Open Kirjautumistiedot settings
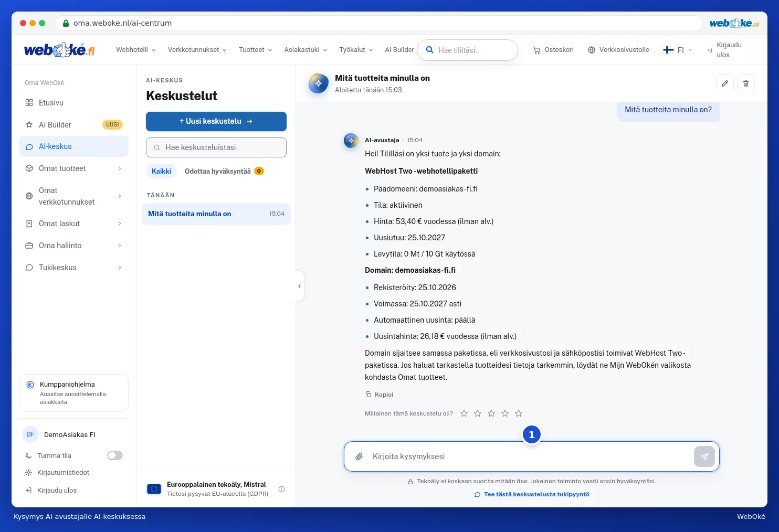The width and height of the screenshot is (779, 532). 58,473
